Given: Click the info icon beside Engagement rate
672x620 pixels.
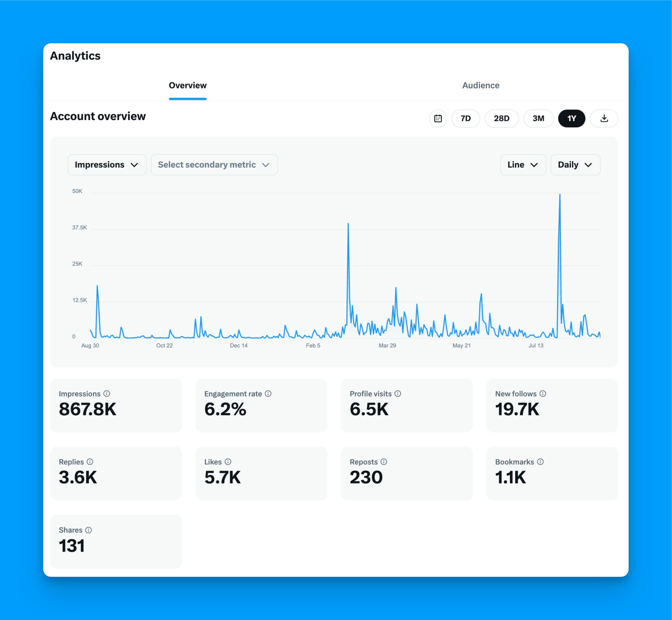Looking at the screenshot, I should tap(268, 394).
